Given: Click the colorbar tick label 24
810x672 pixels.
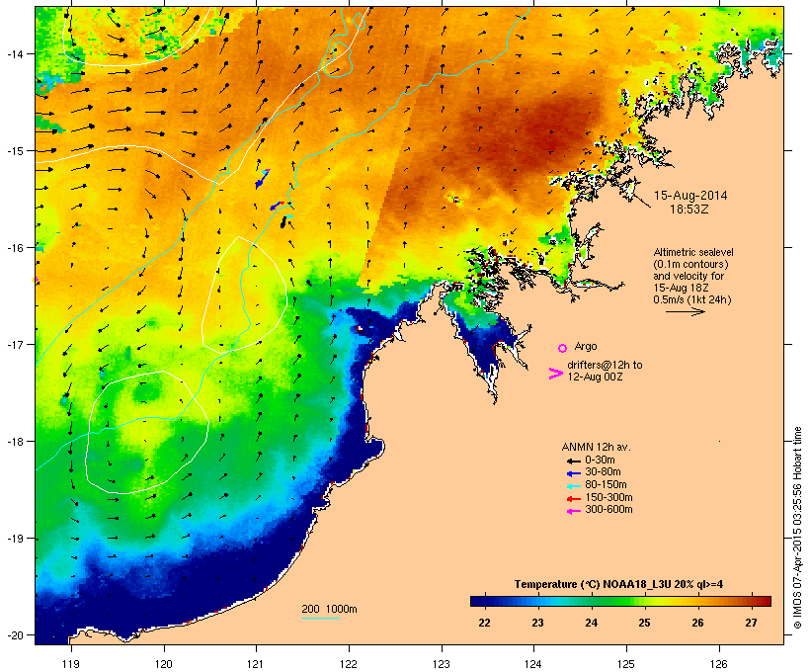Looking at the screenshot, I should tap(591, 623).
